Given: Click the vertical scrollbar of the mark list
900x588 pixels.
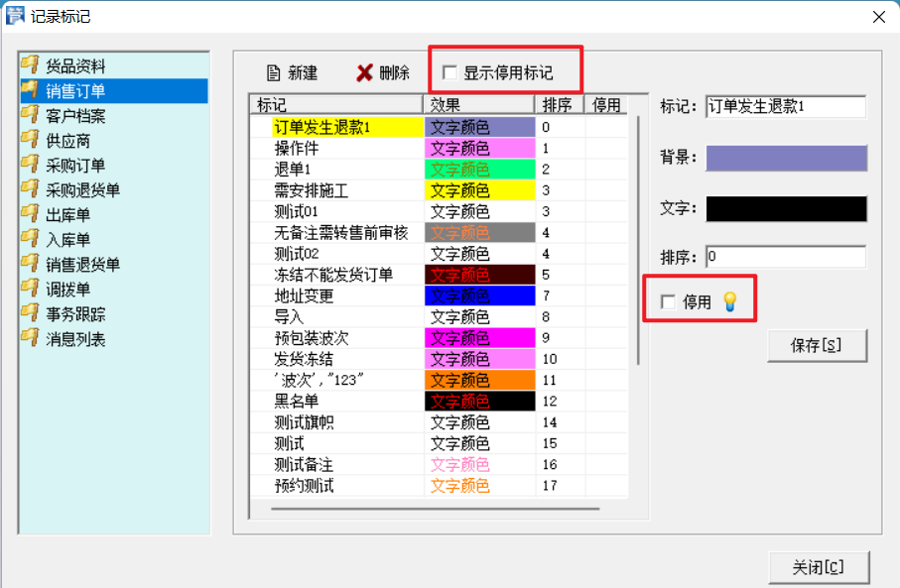Looking at the screenshot, I should coord(638,241).
